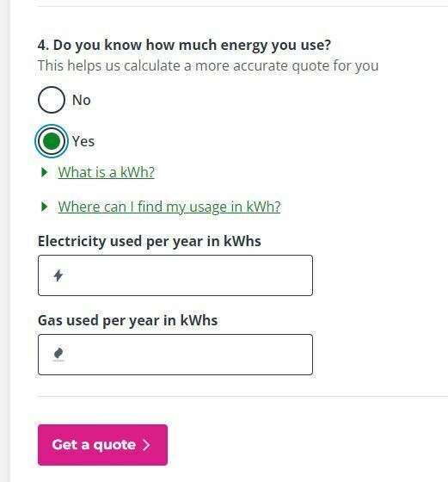This screenshot has width=448, height=482.
Task: Click the "Electricity used per year in kWhs" label
Action: pos(150,241)
